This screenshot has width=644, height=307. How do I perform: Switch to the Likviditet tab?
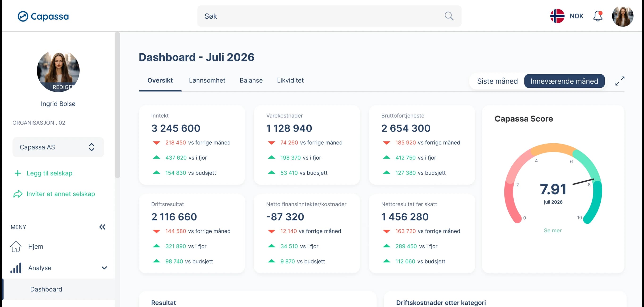[x=290, y=80]
